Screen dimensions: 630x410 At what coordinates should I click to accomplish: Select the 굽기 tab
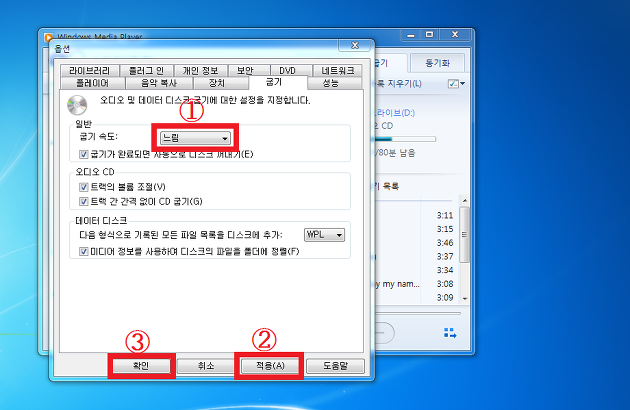pos(278,82)
